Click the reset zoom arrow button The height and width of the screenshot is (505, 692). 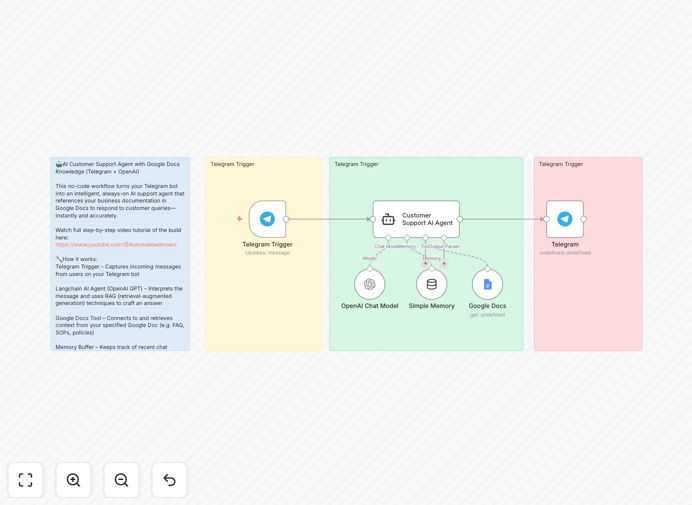point(169,480)
